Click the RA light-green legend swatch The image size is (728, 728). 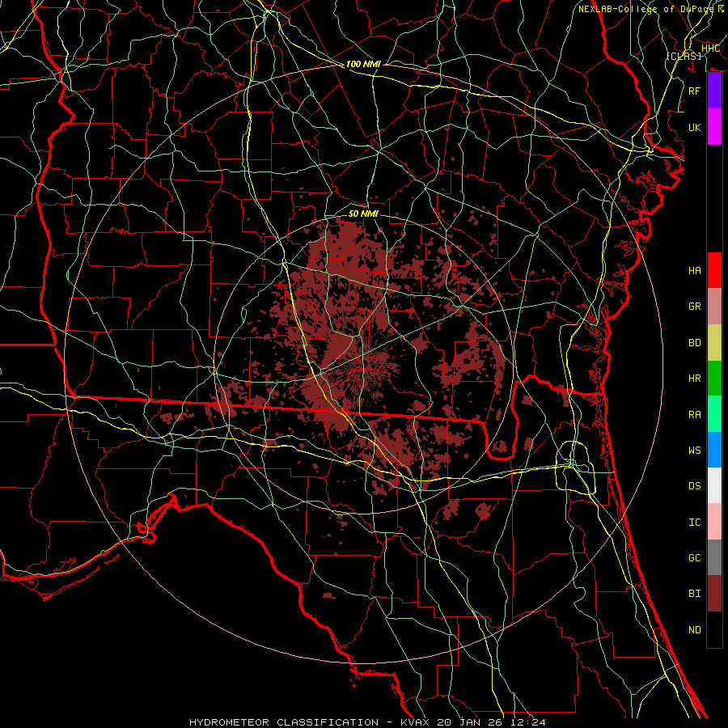[x=714, y=413]
